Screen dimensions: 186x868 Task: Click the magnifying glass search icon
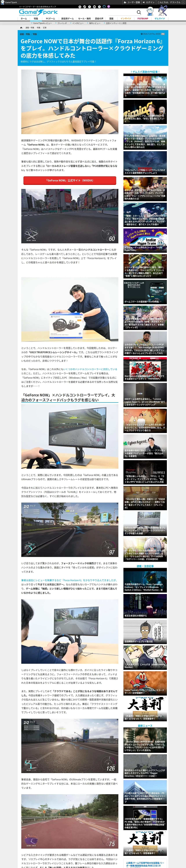139,12
